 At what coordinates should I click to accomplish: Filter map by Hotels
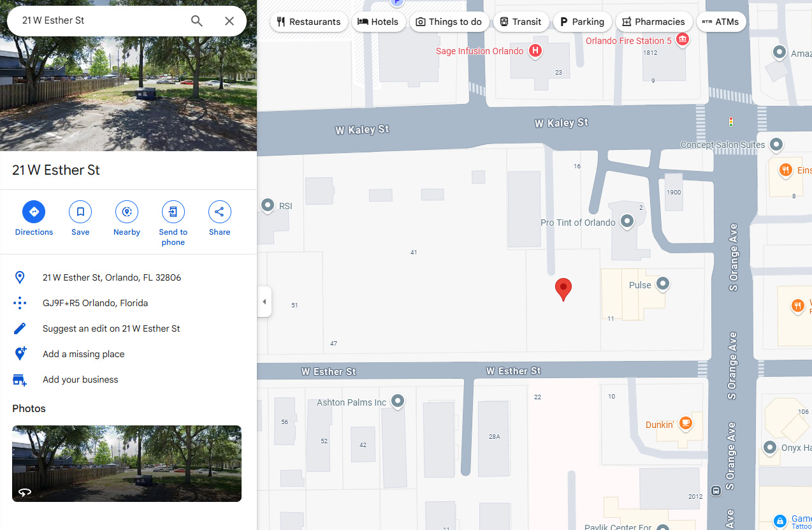coord(379,22)
